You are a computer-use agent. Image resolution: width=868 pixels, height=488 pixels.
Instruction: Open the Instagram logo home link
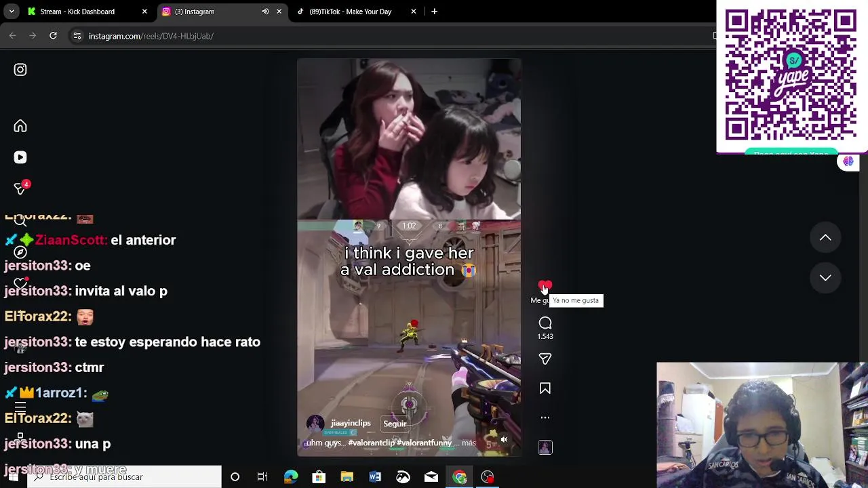coord(20,70)
